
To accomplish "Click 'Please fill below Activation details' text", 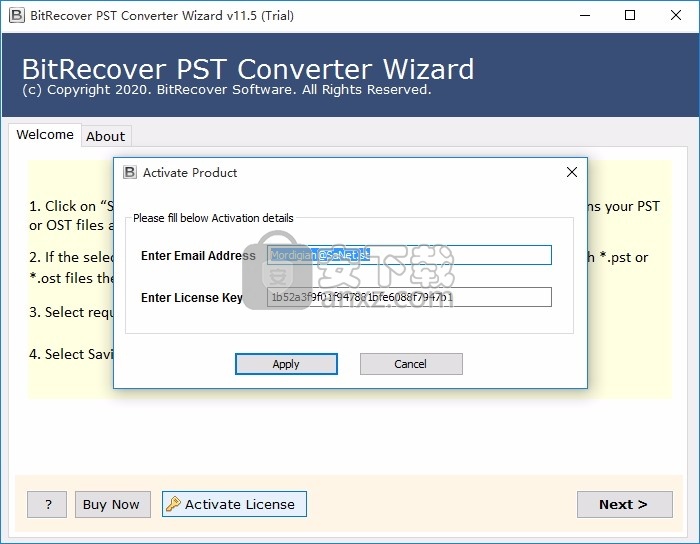I will coord(213,218).
